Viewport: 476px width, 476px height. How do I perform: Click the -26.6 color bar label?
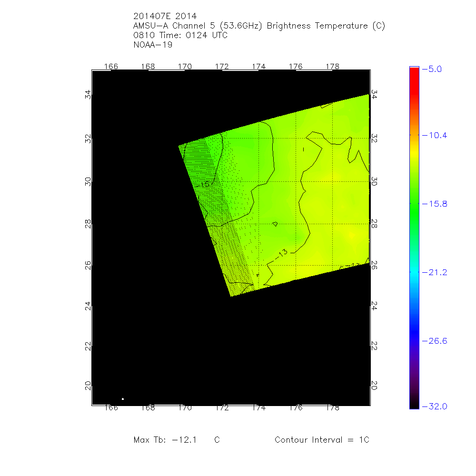[434, 341]
